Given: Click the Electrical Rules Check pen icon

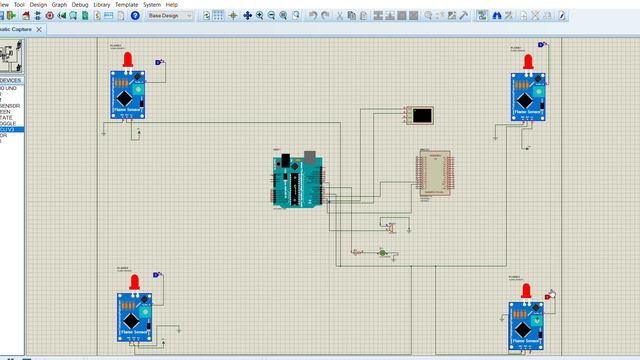Looking at the screenshot, I should click(562, 16).
